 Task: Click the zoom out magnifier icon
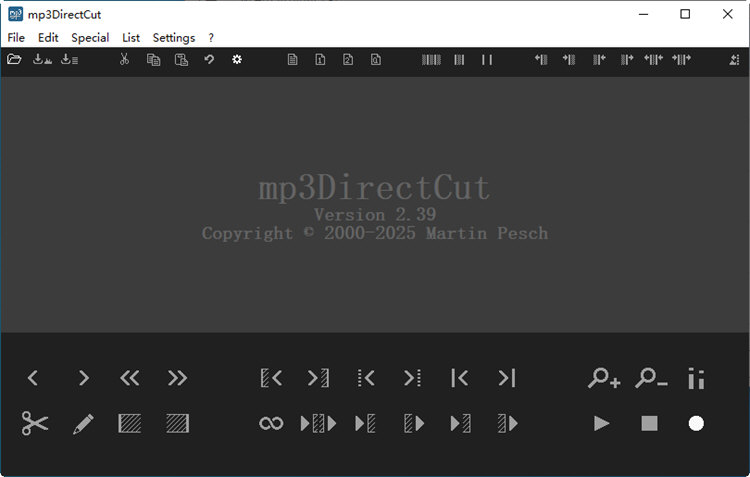[651, 378]
